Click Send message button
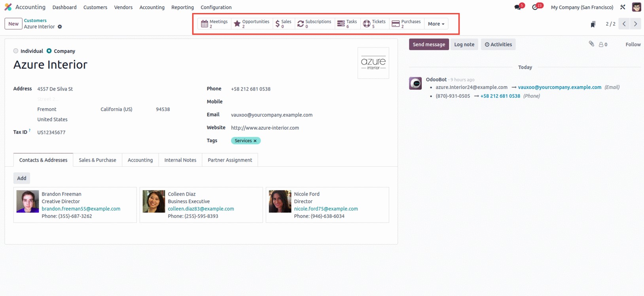Screen dimensions: 644x296 429,44
